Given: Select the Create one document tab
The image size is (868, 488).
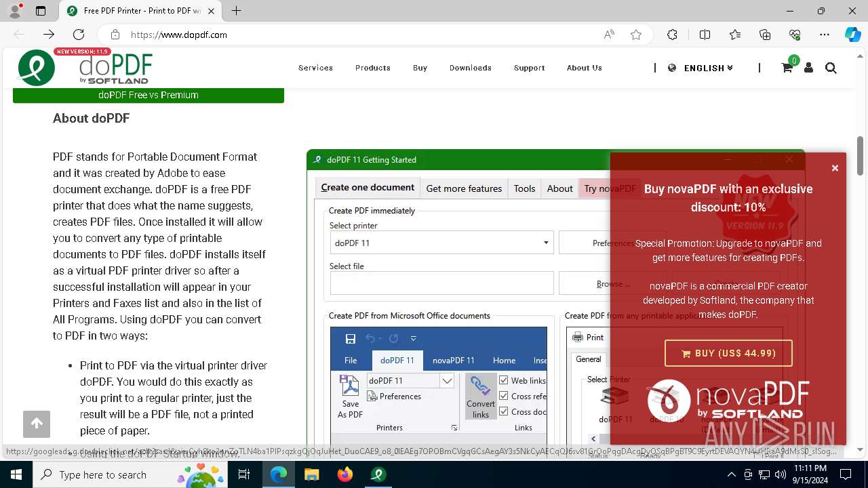Looking at the screenshot, I should pos(368,188).
